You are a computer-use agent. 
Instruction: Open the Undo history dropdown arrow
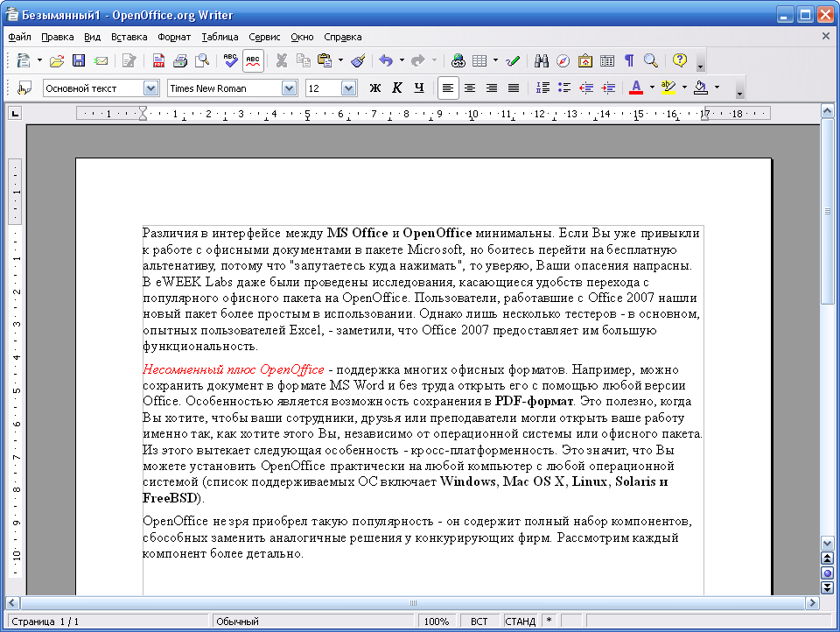point(402,60)
